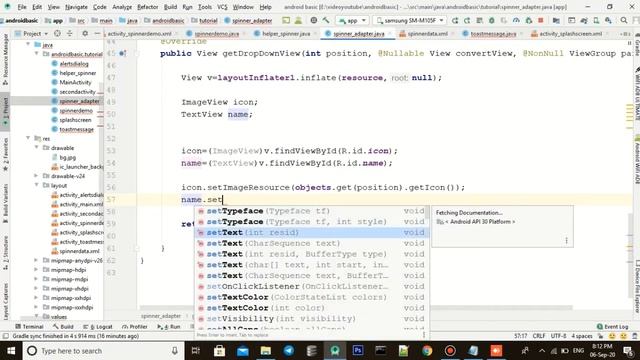This screenshot has height=360, width=640.
Task: Open the Event Log
Action: [612, 327]
